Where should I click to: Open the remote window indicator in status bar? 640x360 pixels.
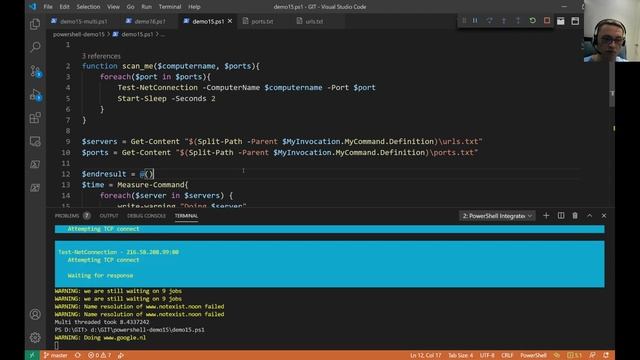pos(32,355)
